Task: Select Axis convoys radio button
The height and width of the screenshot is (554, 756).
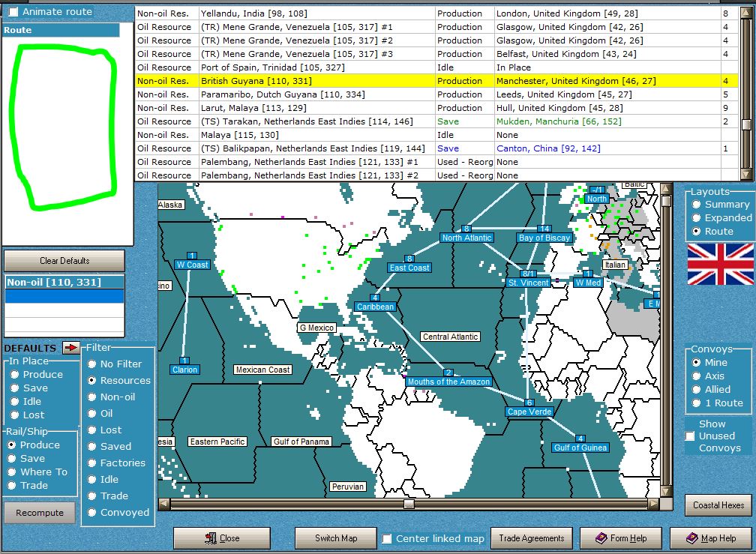Action: coord(696,376)
